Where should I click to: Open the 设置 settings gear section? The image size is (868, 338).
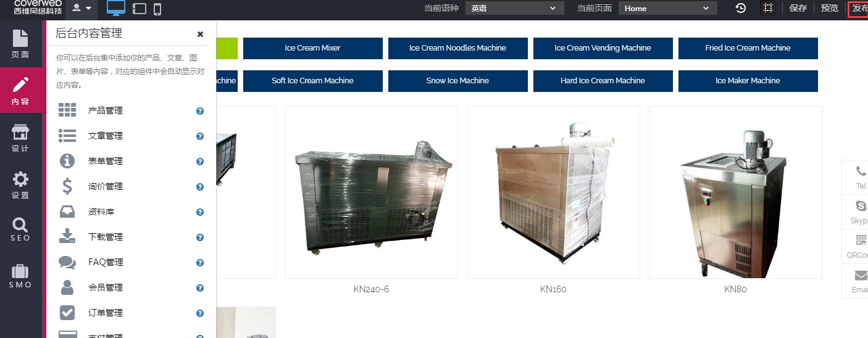[21, 184]
